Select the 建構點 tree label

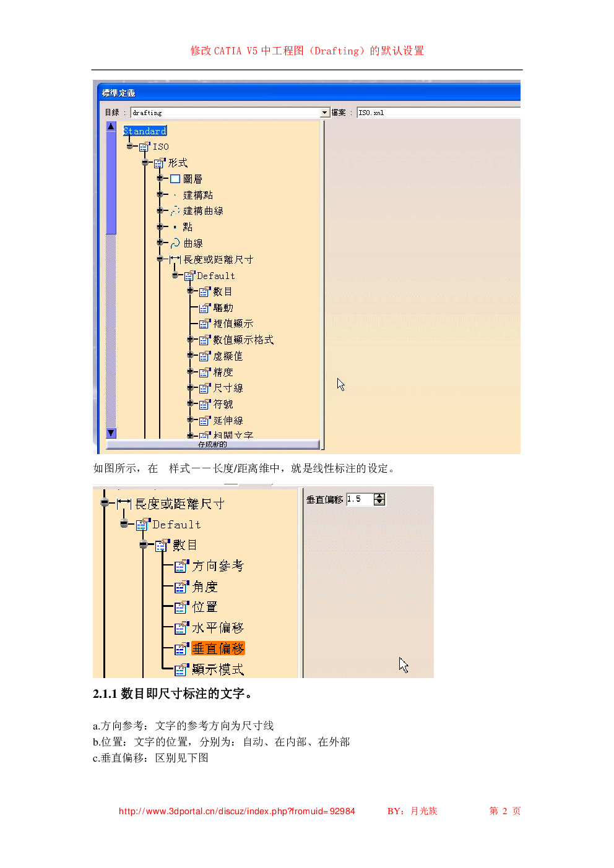point(198,195)
